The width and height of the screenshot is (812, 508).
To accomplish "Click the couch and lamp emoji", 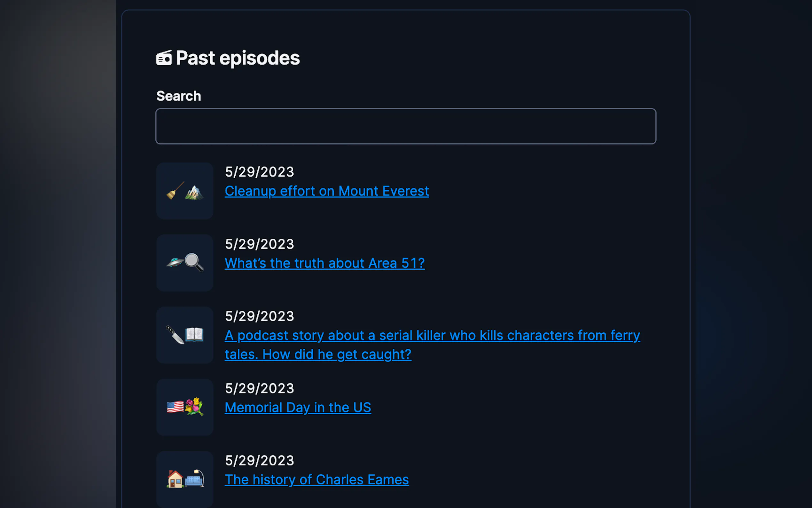I will tap(194, 479).
